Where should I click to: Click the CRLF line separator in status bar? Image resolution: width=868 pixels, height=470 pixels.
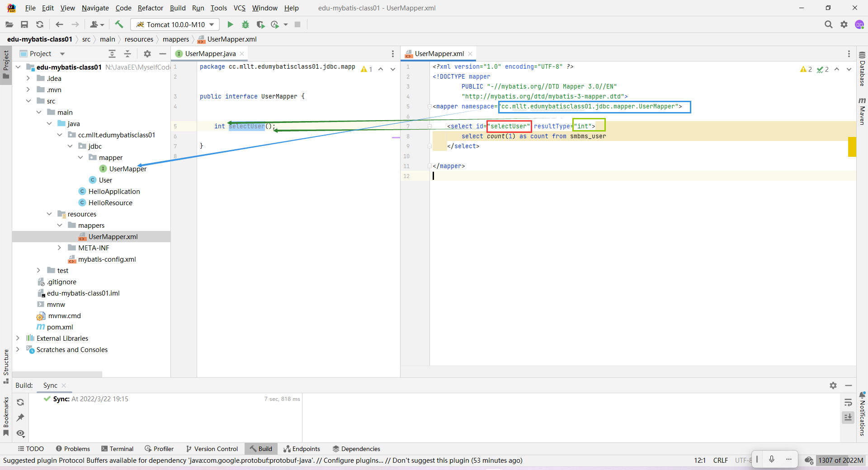[x=720, y=461]
